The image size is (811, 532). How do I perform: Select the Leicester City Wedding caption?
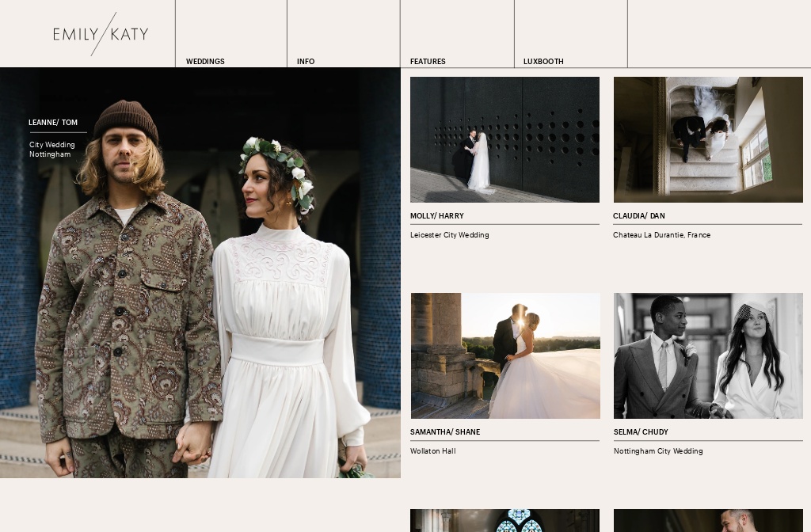449,235
